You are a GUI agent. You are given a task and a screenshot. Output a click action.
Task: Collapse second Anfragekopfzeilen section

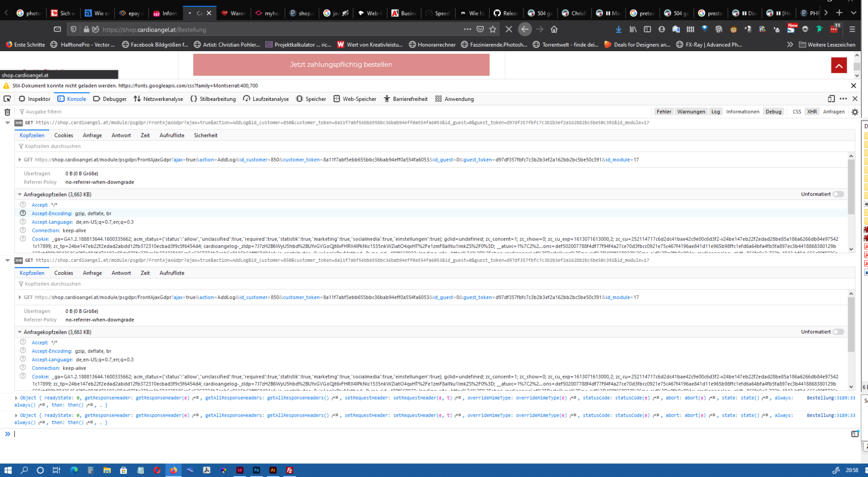pyautogui.click(x=20, y=332)
